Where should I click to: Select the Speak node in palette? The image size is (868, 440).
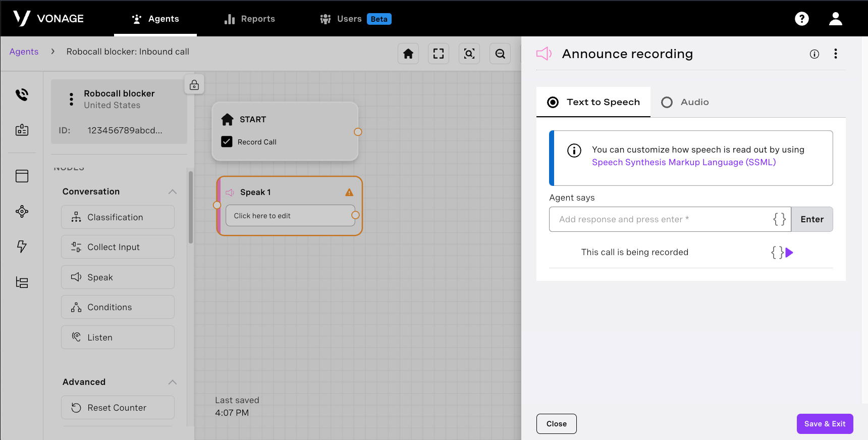pos(118,277)
